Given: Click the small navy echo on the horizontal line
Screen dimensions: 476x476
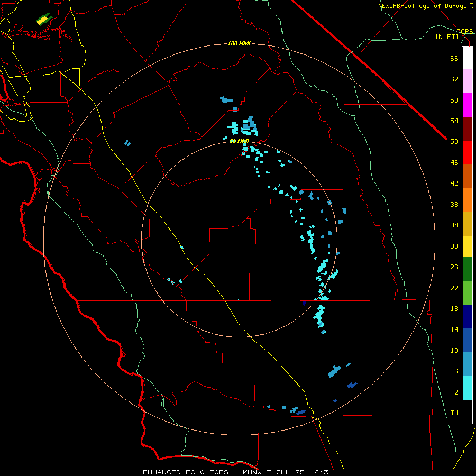Looking at the screenshot, I should (304, 303).
